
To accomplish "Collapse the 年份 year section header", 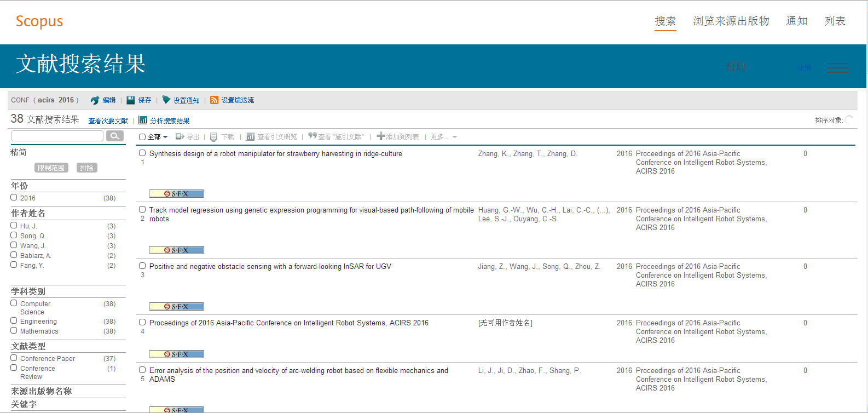I will (x=19, y=186).
